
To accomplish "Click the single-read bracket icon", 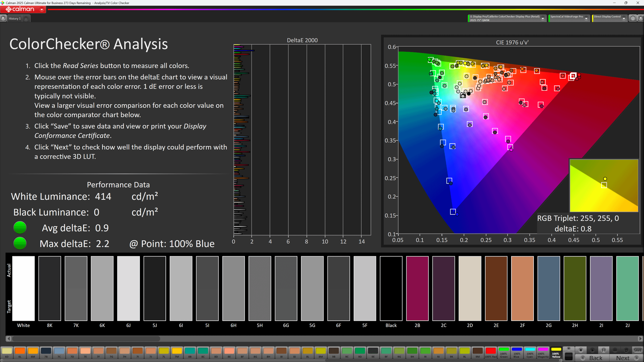I will coord(603,350).
